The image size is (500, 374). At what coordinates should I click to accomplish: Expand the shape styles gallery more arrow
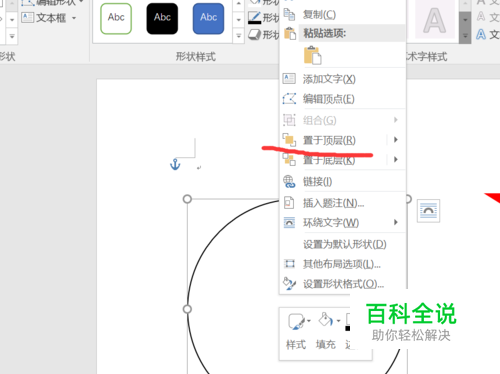pos(239,35)
